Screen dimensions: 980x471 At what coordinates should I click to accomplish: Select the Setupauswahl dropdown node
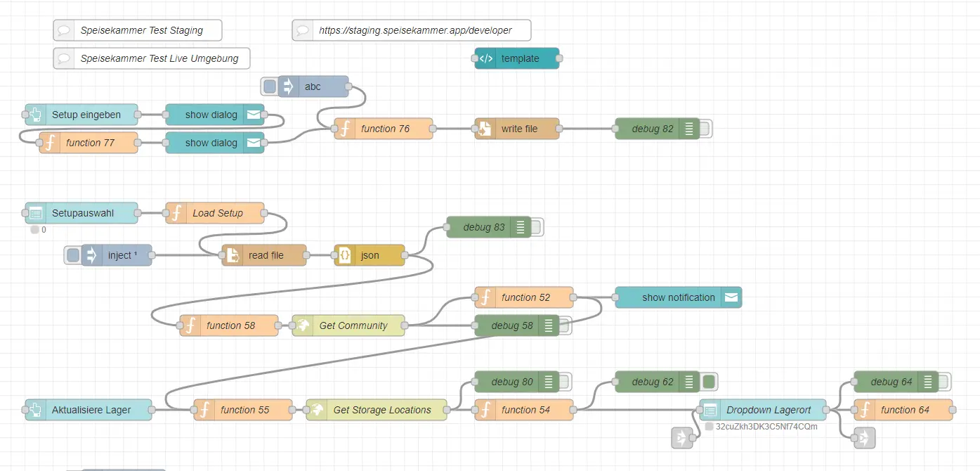81,213
